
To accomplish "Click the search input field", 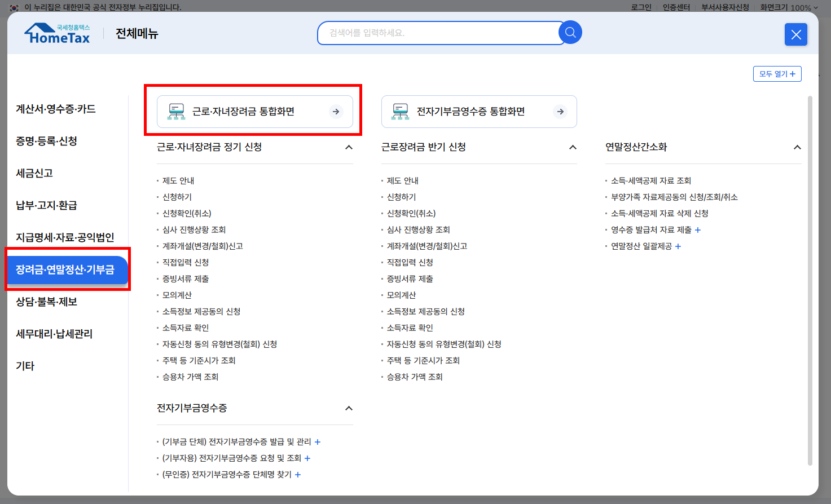I will click(440, 33).
